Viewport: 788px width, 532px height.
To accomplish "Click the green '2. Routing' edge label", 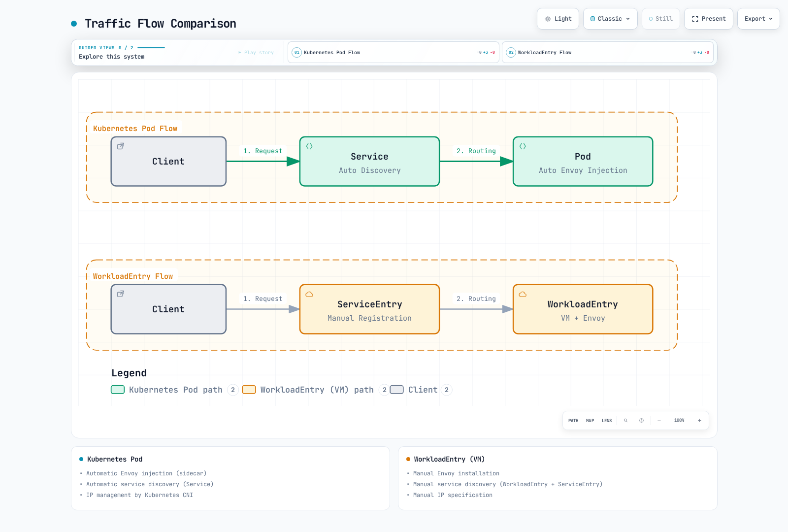I will pyautogui.click(x=476, y=151).
